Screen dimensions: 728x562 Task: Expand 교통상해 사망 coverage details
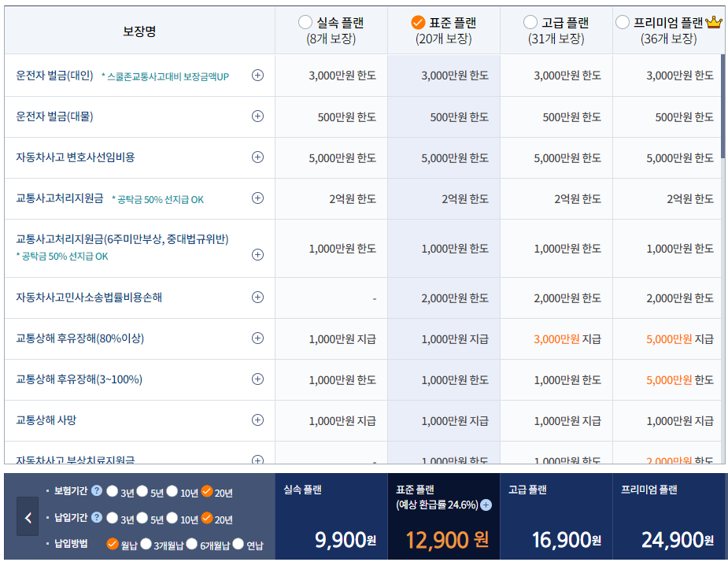point(257,420)
